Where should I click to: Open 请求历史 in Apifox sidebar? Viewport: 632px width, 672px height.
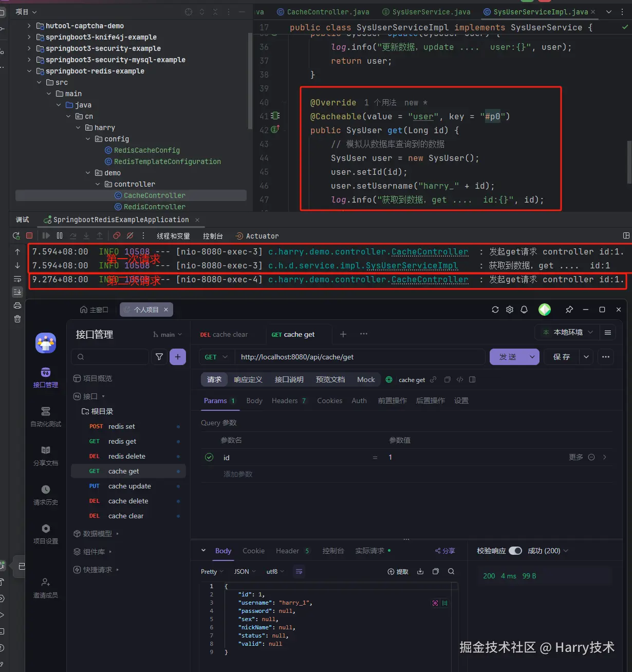click(x=46, y=495)
